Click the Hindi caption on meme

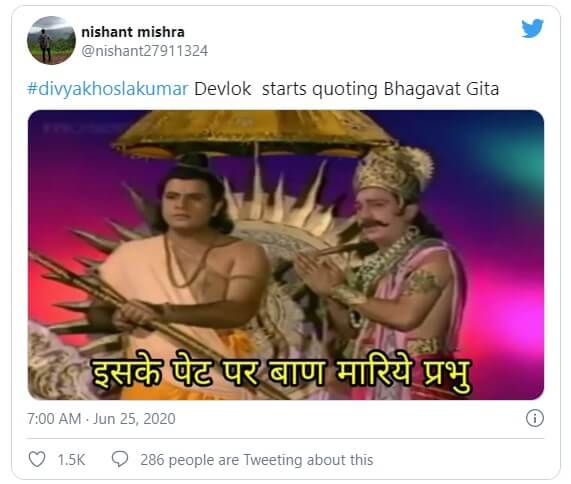click(x=280, y=374)
